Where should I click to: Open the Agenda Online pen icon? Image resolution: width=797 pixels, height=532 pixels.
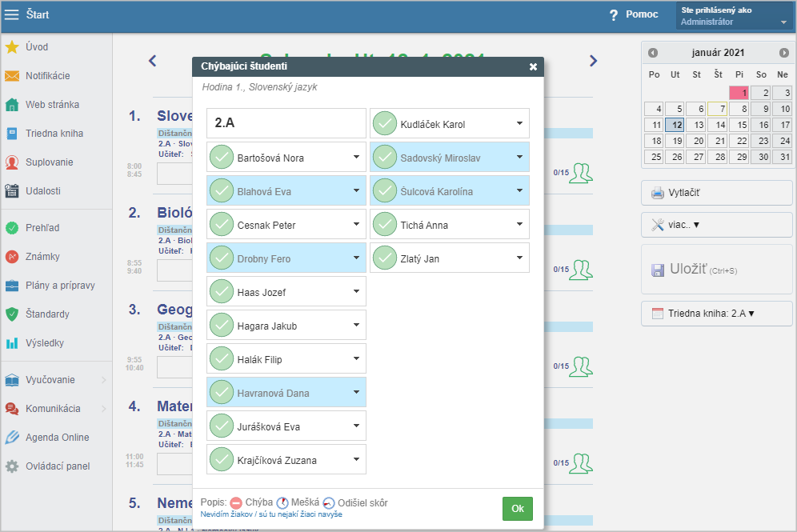click(12, 438)
